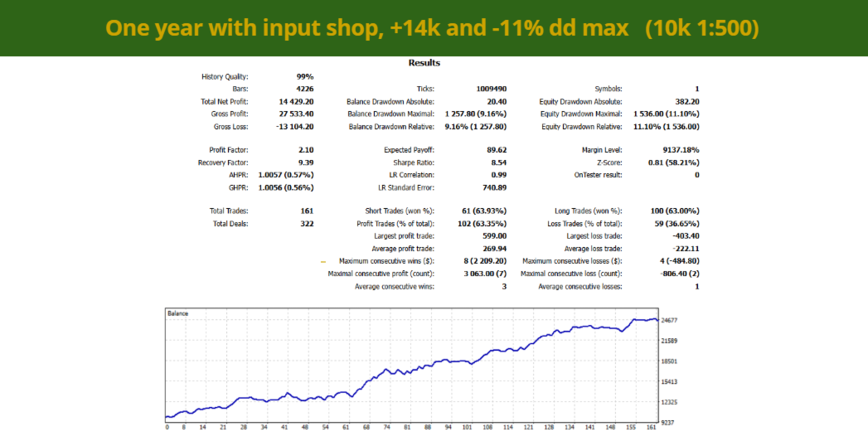Click the Ticks value 1009490
Screen dimensions: 868x446
492,89
